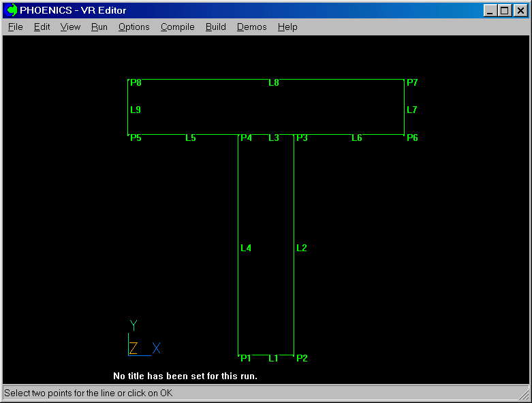
Task: Pick point P7 at top-right corner
Action: click(x=412, y=82)
